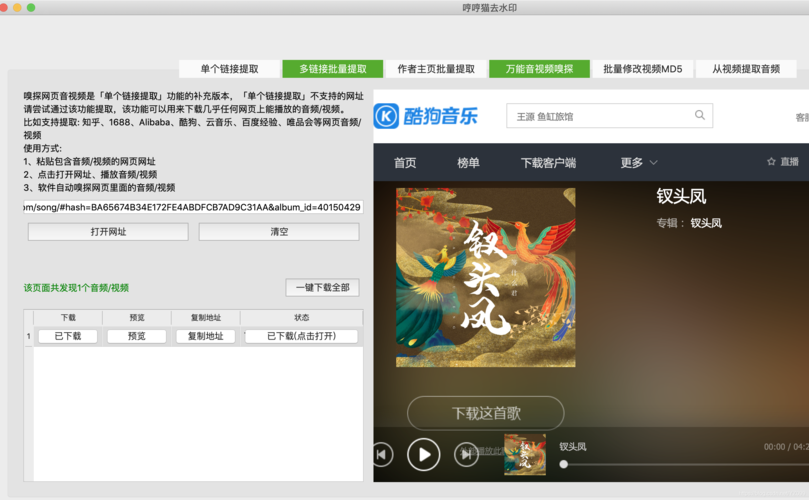Skip to the previous track

pyautogui.click(x=382, y=455)
